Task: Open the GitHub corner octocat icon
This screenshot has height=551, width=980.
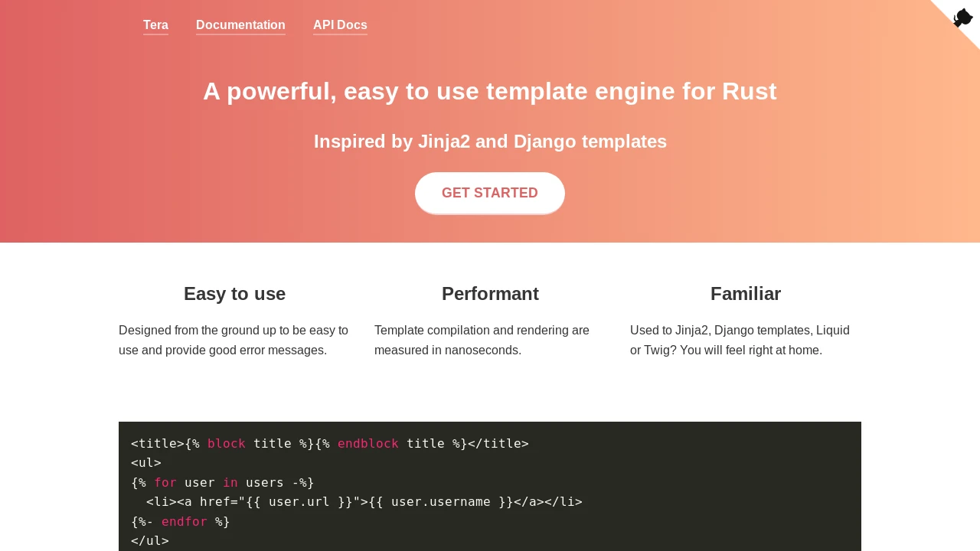Action: pos(962,18)
